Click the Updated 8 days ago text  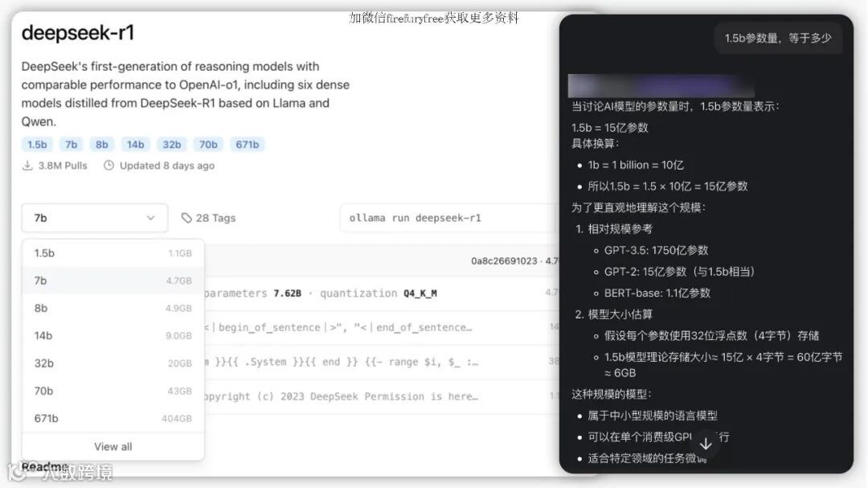tap(167, 166)
